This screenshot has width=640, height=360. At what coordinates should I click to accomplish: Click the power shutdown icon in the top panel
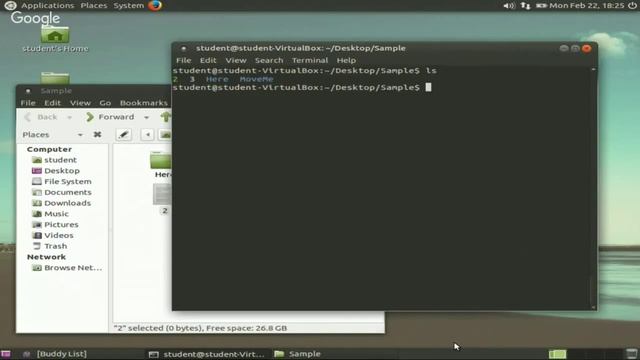pos(632,5)
